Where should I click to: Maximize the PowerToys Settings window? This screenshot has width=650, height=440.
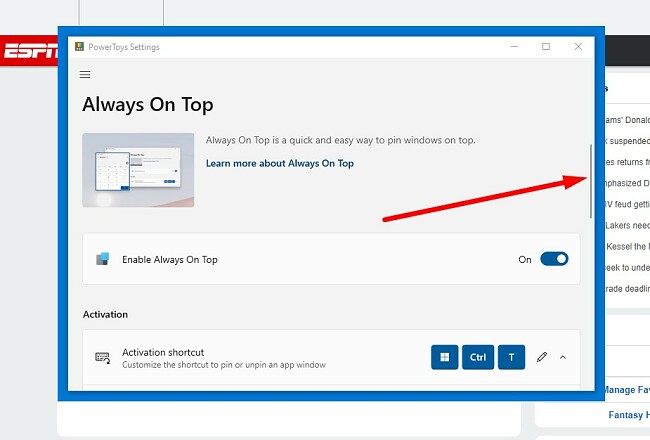546,46
